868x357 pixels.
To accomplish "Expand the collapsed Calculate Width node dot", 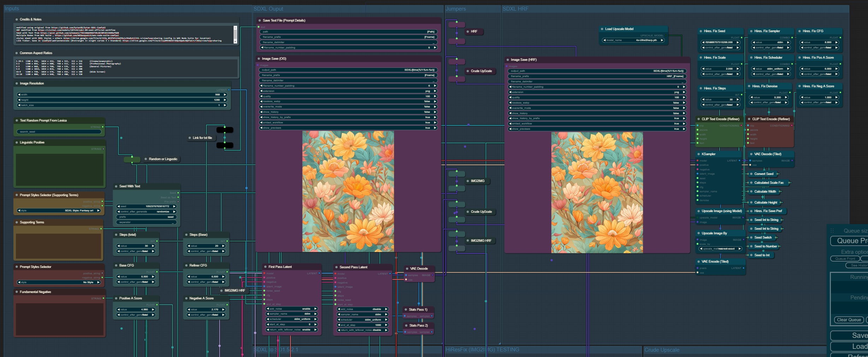I will 751,192.
